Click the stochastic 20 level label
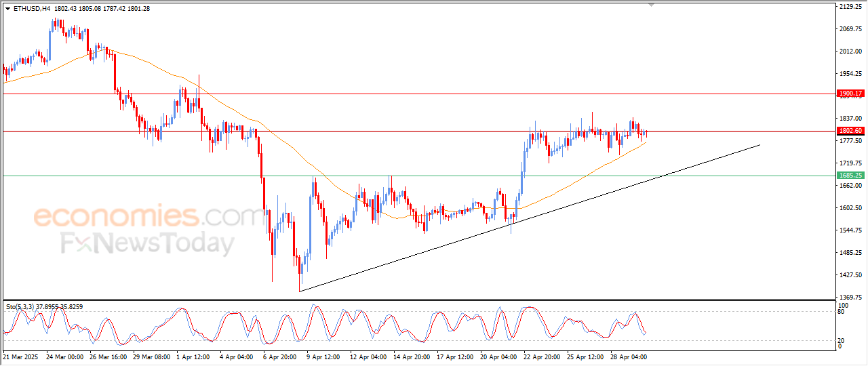 pyautogui.click(x=842, y=340)
